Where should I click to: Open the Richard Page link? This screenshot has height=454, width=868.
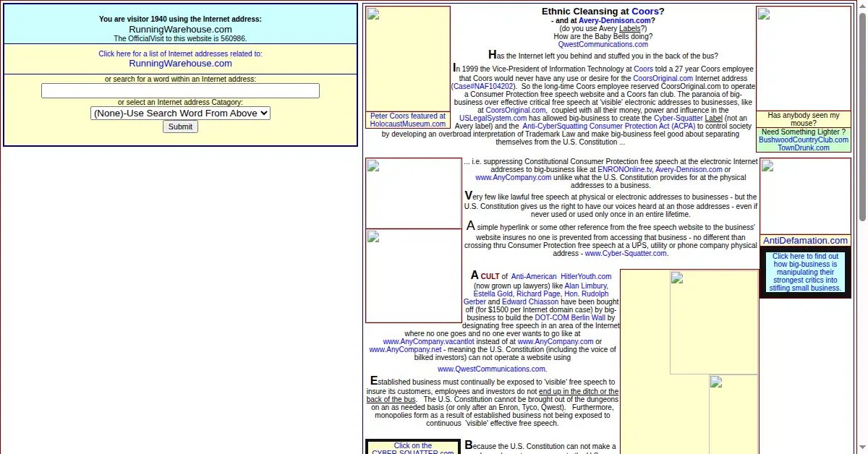point(540,294)
